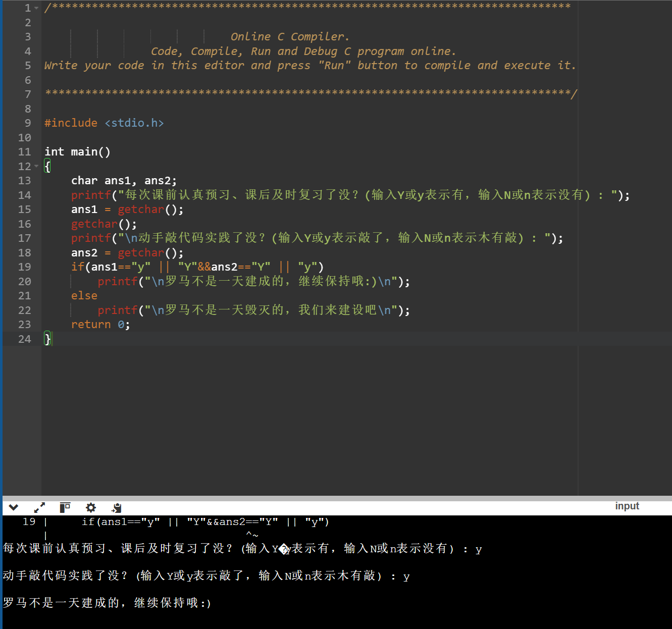Image resolution: width=672 pixels, height=629 pixels.
Task: Click on 'char ans1, ans2;' declaration
Action: click(x=124, y=181)
